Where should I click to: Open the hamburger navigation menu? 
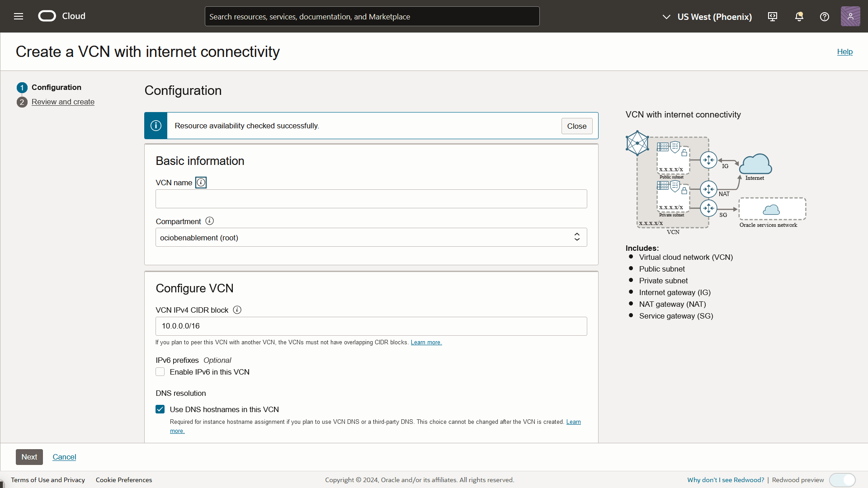19,16
